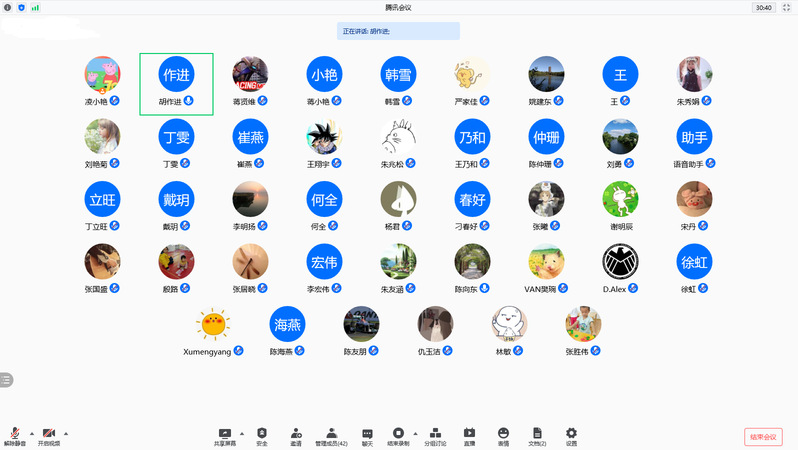Click the red End Meeting (结束会议) button
This screenshot has width=798, height=450.
pos(763,437)
